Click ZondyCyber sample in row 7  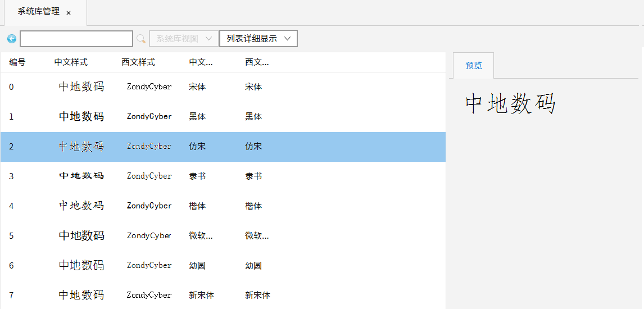pyautogui.click(x=149, y=295)
